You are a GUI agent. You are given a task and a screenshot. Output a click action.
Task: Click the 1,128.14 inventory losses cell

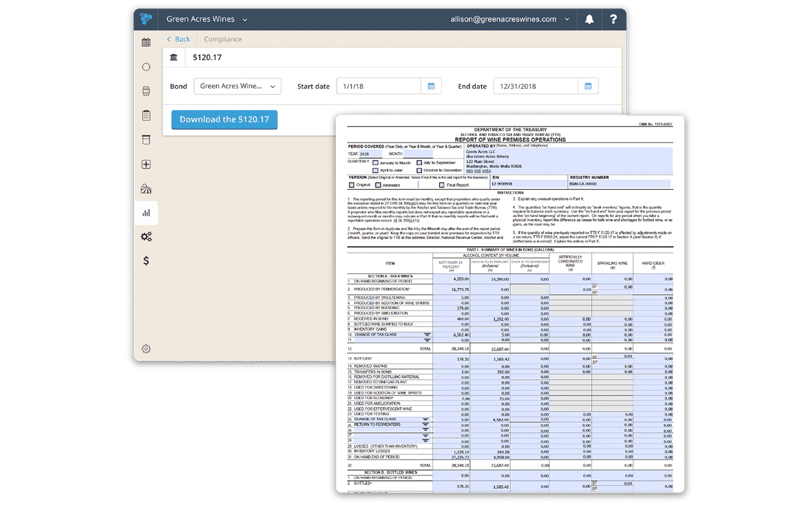(452, 452)
